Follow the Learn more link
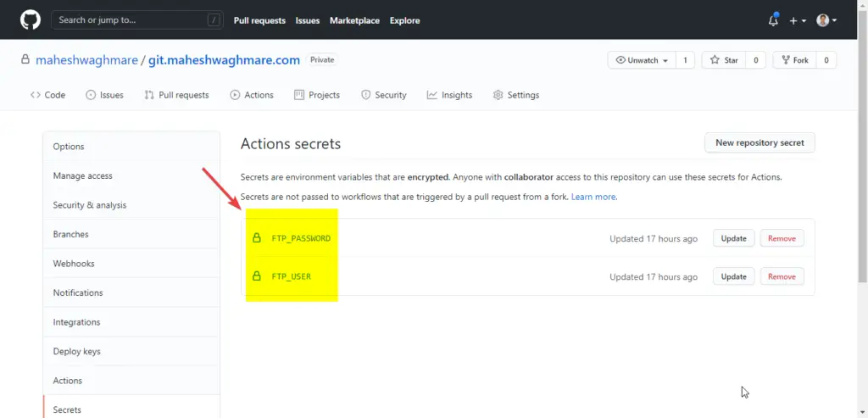The width and height of the screenshot is (868, 418). (593, 197)
